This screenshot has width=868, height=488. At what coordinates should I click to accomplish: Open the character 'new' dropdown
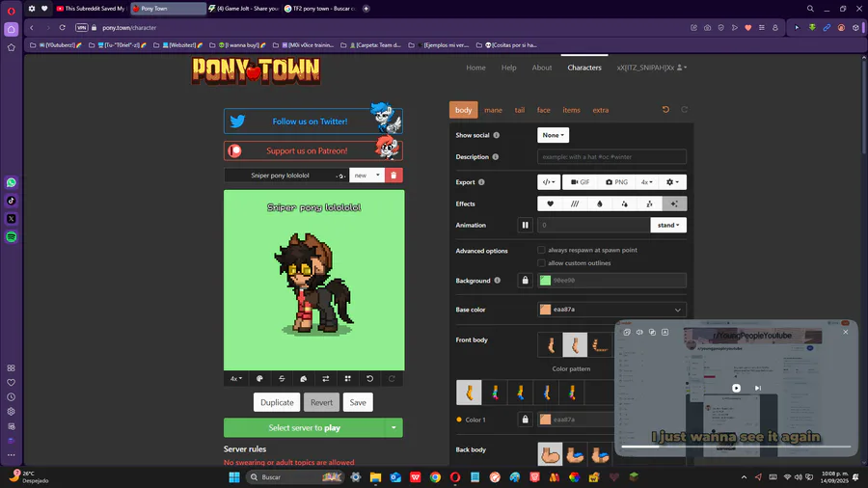[x=367, y=176]
